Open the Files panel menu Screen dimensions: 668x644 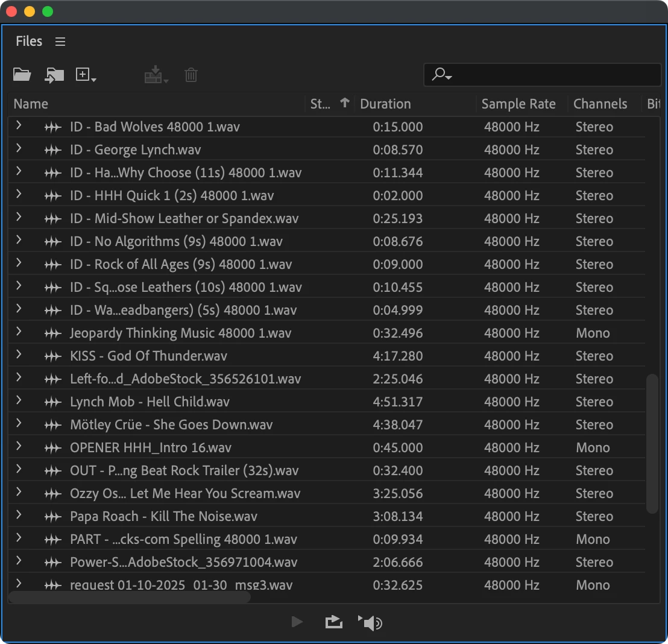(x=60, y=42)
